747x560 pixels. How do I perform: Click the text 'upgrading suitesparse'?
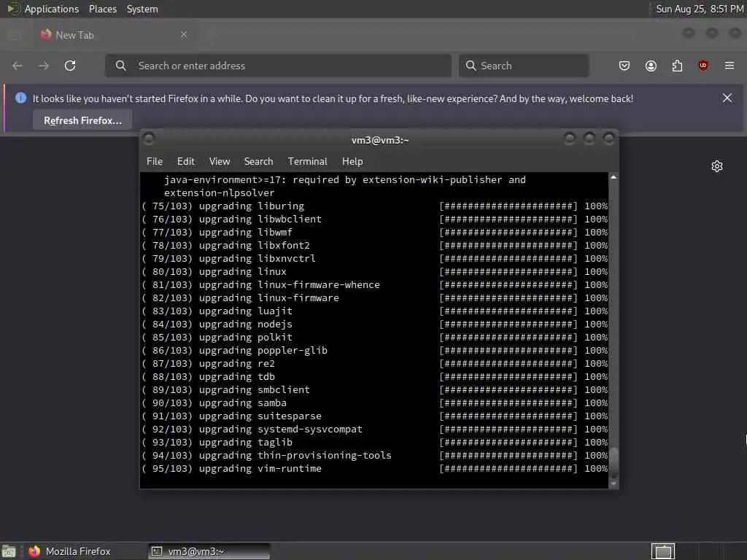coord(260,416)
